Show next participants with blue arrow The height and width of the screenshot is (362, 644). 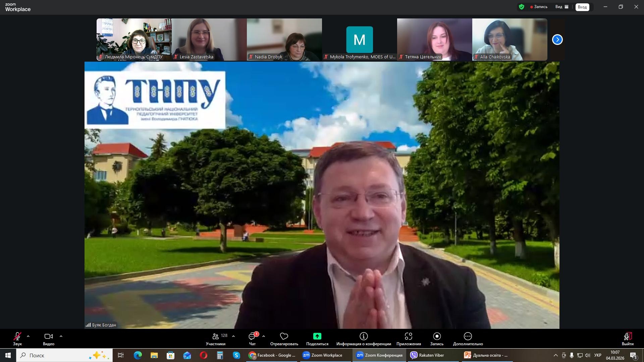pos(557,40)
